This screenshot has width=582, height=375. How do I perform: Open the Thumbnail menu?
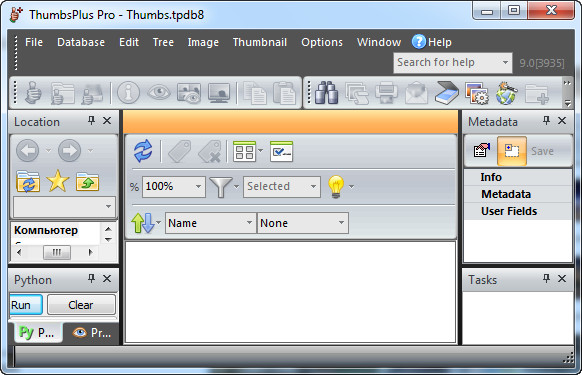(x=260, y=42)
